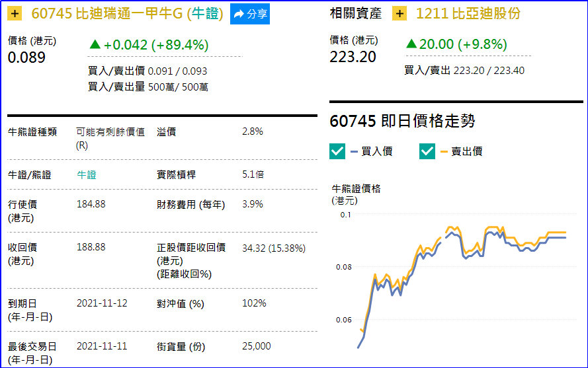The width and height of the screenshot is (588, 368).
Task: Select the 財務費用 value 3.9%
Action: (253, 204)
